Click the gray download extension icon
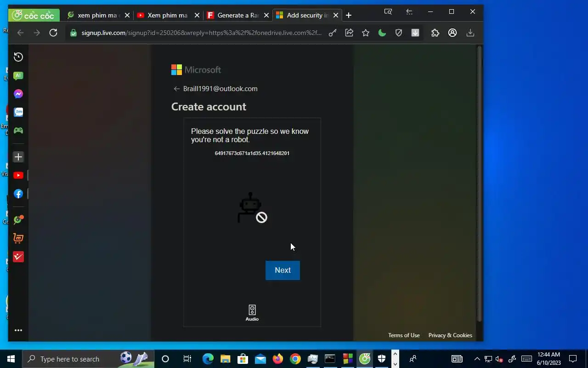Viewport: 588px width, 368px height. point(415,33)
